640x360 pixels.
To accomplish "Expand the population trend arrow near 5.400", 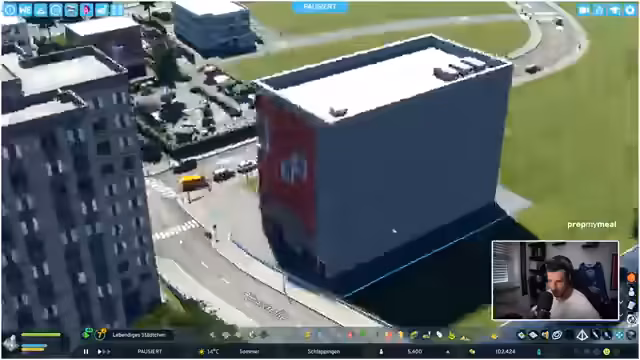I will [448, 351].
